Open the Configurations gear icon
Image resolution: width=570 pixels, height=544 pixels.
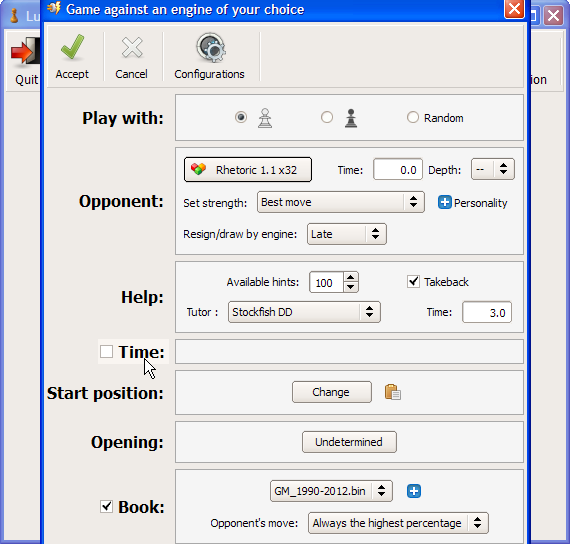coord(210,47)
